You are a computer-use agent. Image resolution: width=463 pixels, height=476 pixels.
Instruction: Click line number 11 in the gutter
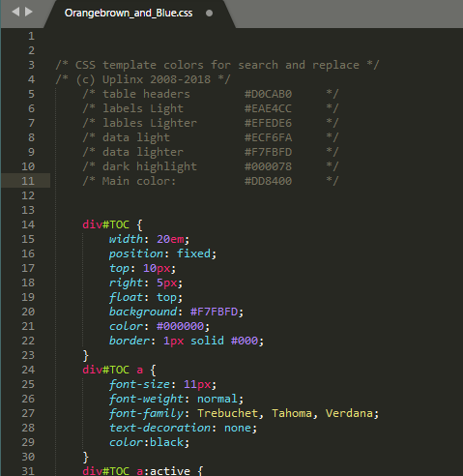click(28, 181)
